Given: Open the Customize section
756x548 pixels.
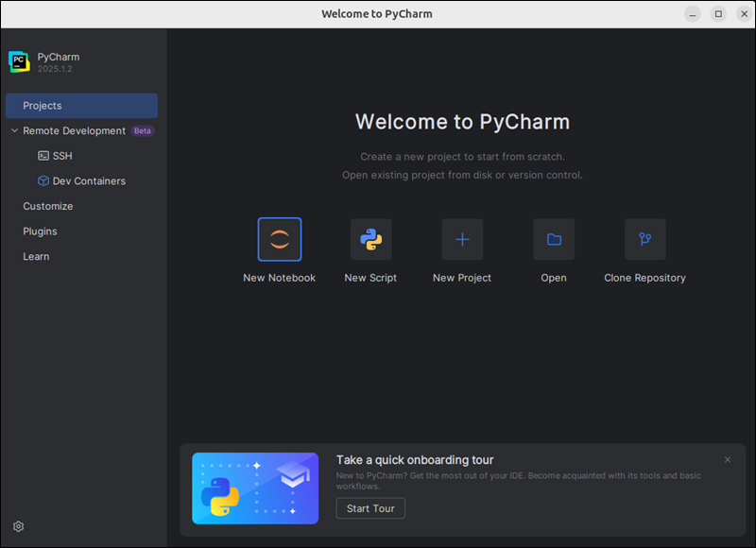Looking at the screenshot, I should point(48,206).
